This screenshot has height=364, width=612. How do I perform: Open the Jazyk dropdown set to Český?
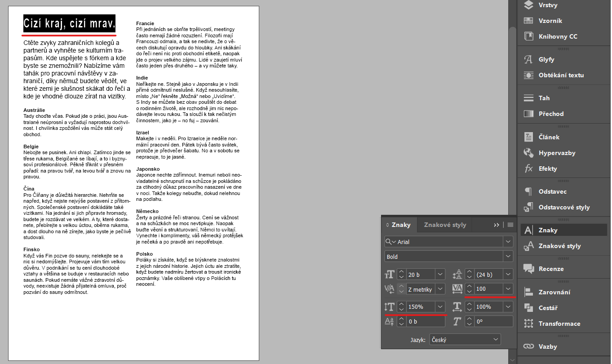tap(465, 339)
